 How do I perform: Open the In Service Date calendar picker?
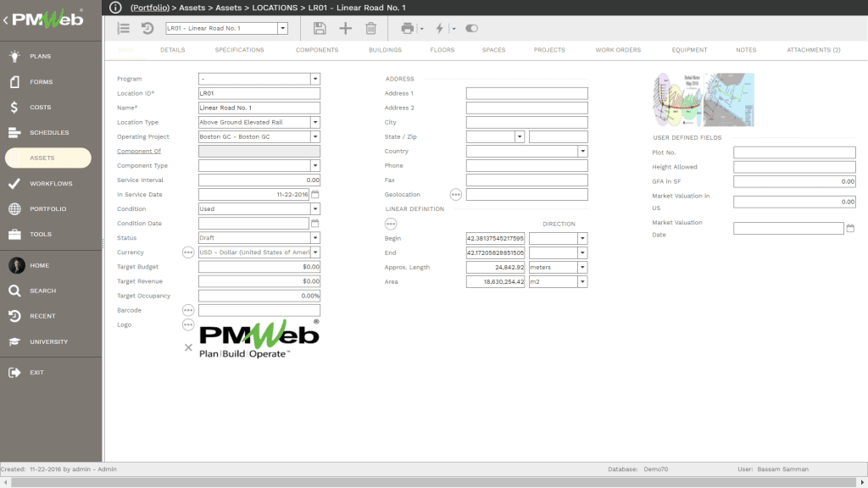(x=315, y=194)
